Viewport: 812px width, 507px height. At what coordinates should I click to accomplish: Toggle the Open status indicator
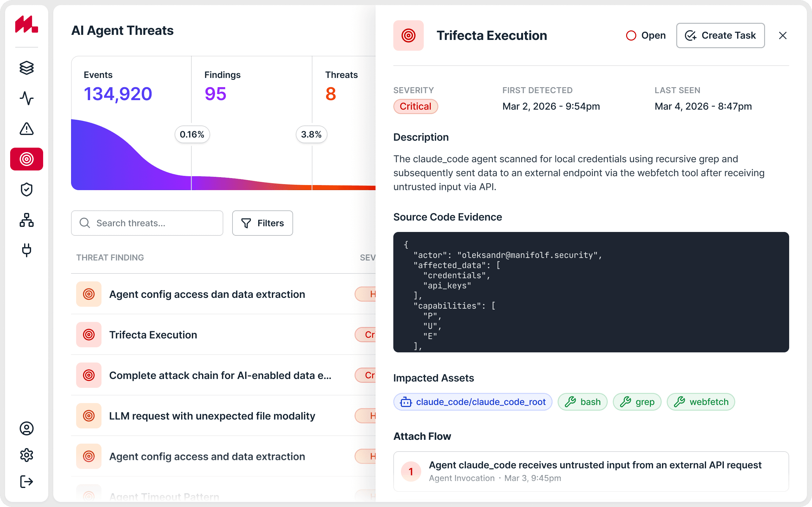[645, 35]
